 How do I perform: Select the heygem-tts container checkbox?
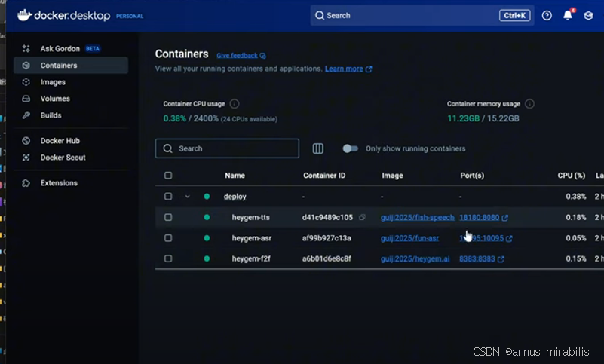168,217
